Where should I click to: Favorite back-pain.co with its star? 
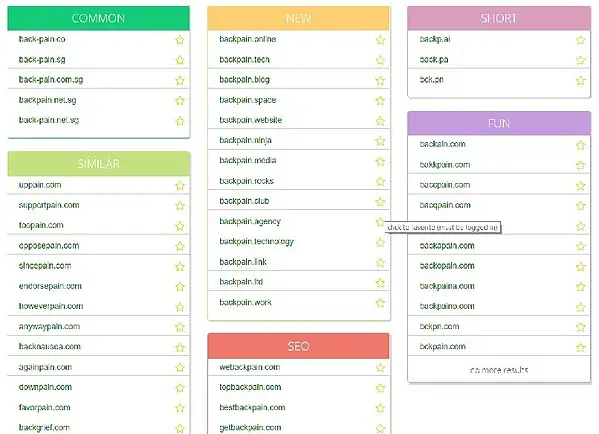click(180, 40)
